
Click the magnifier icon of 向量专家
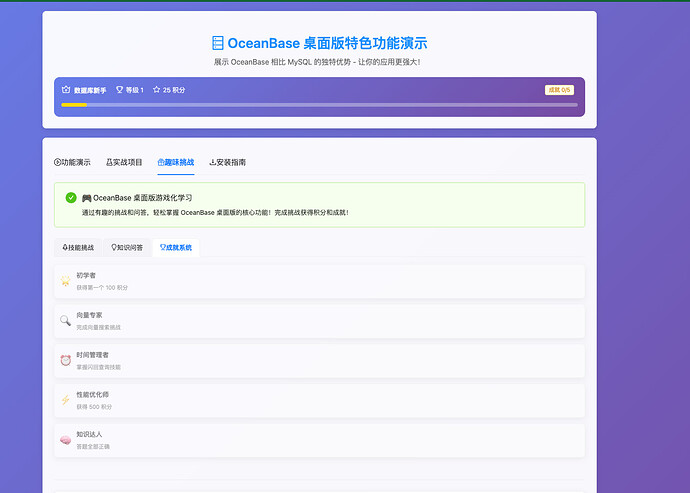coord(66,320)
